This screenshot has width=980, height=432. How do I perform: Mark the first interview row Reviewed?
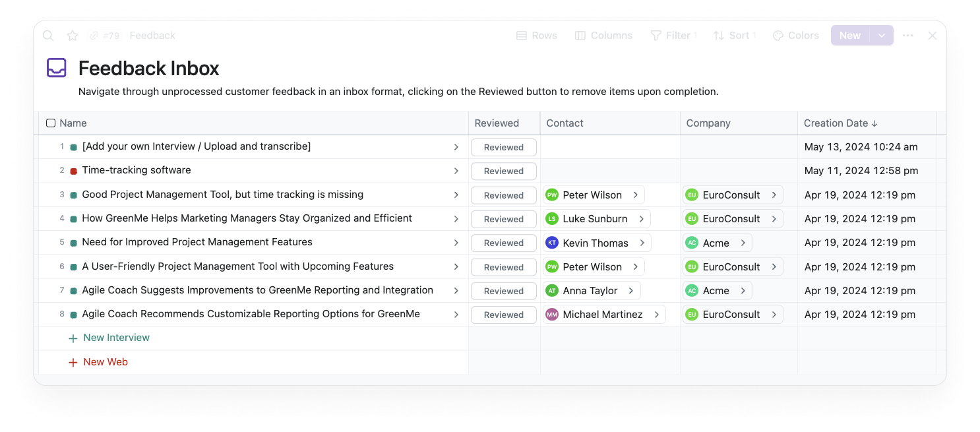504,147
